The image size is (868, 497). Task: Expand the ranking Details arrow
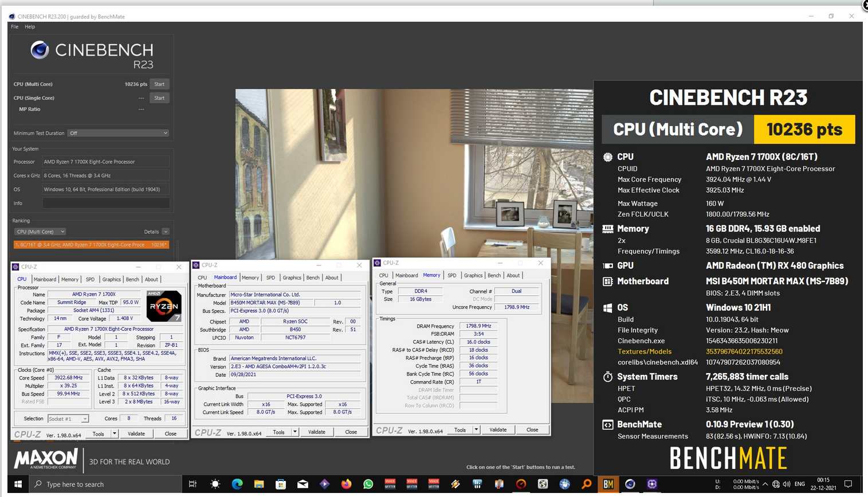point(166,232)
